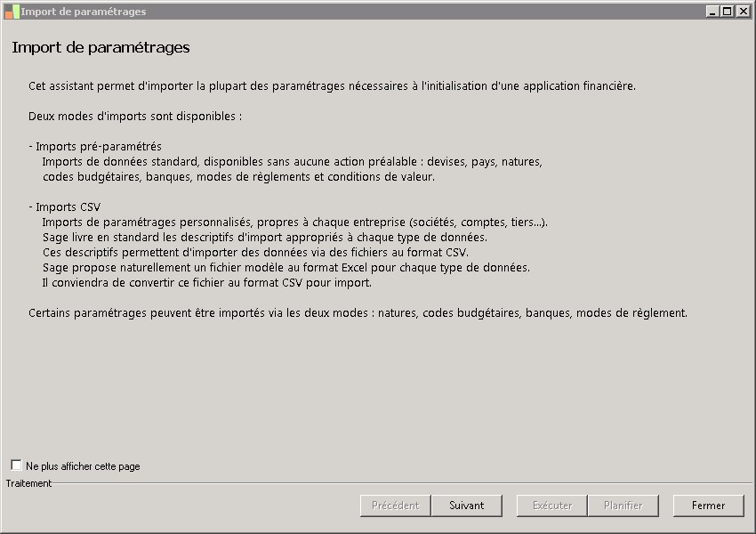The width and height of the screenshot is (756, 534).
Task: Click the Précédent button
Action: coord(396,506)
